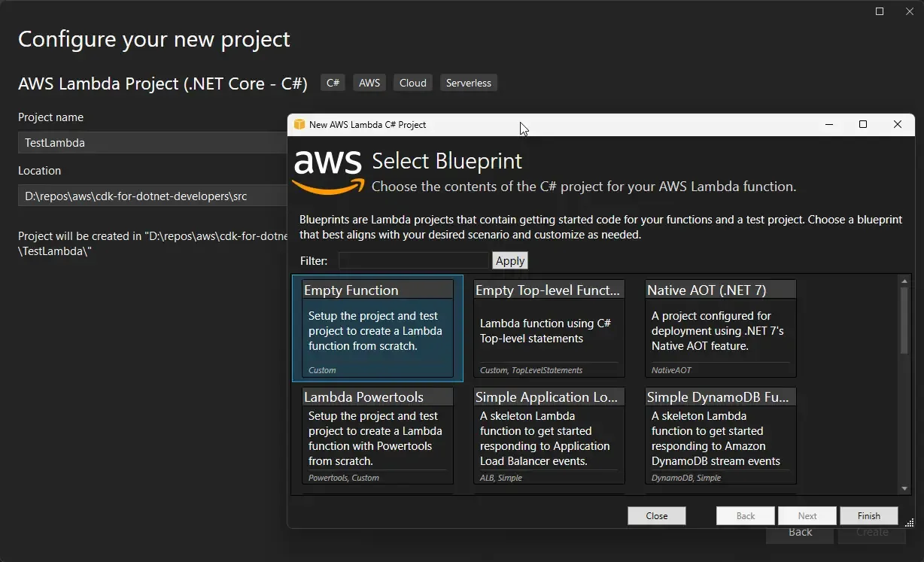Image resolution: width=924 pixels, height=562 pixels.
Task: Click the scrollbar up arrow in the blueprint list
Action: [x=904, y=279]
